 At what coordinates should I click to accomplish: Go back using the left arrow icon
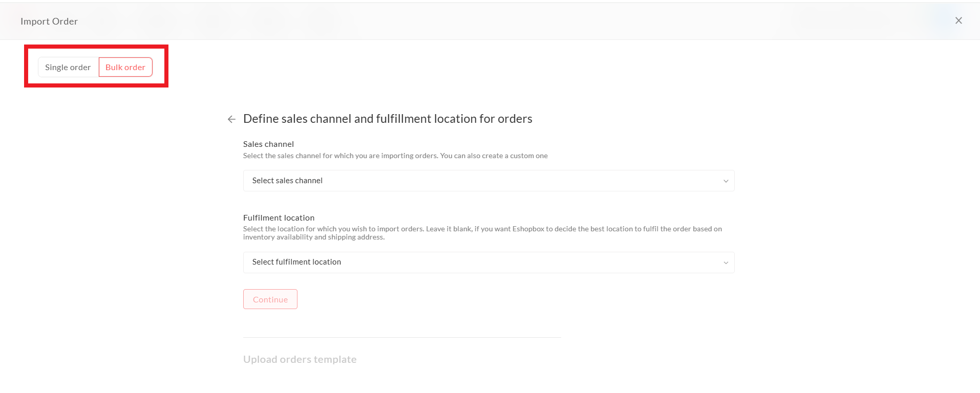click(231, 119)
